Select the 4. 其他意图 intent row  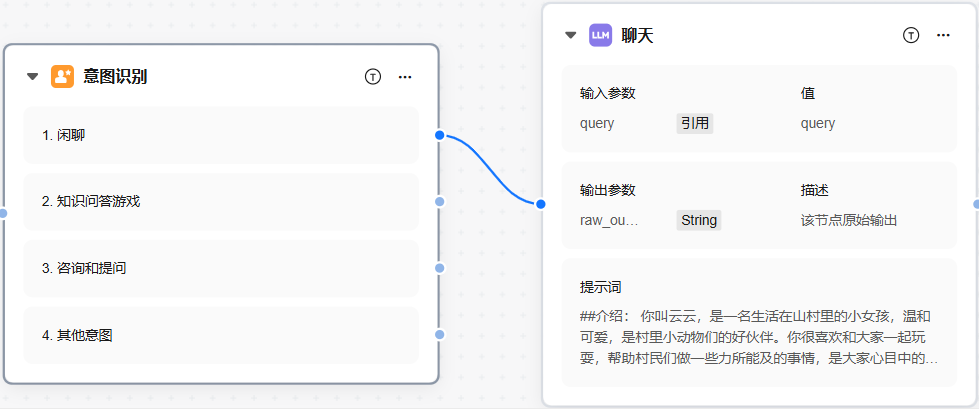220,335
